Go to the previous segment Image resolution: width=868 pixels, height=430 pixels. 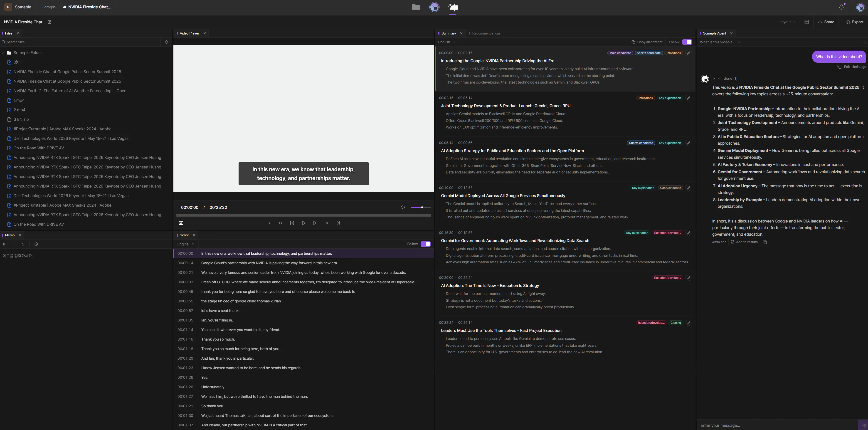[292, 223]
